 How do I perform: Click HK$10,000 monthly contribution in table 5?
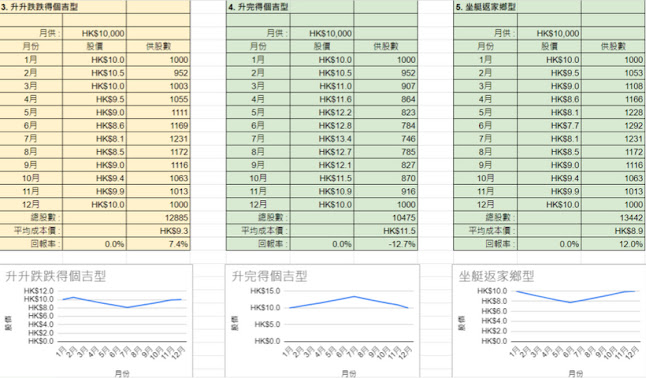[550, 33]
